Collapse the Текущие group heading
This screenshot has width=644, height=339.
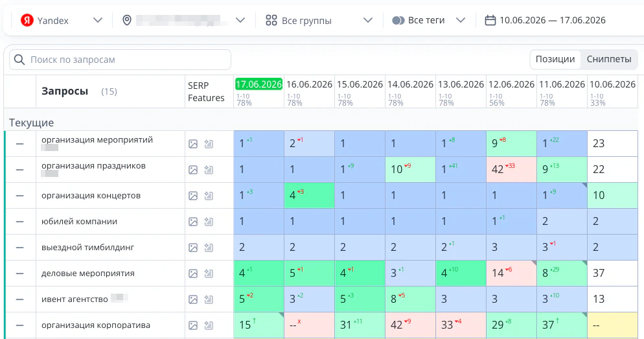coord(32,123)
